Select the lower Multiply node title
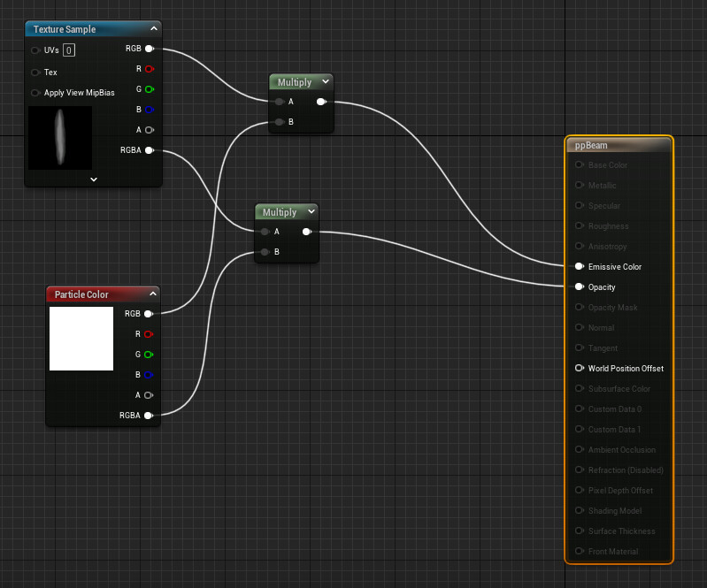 point(280,212)
